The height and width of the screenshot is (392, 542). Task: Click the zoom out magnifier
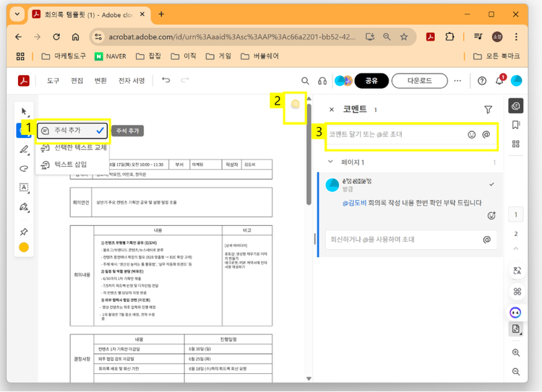(x=516, y=372)
